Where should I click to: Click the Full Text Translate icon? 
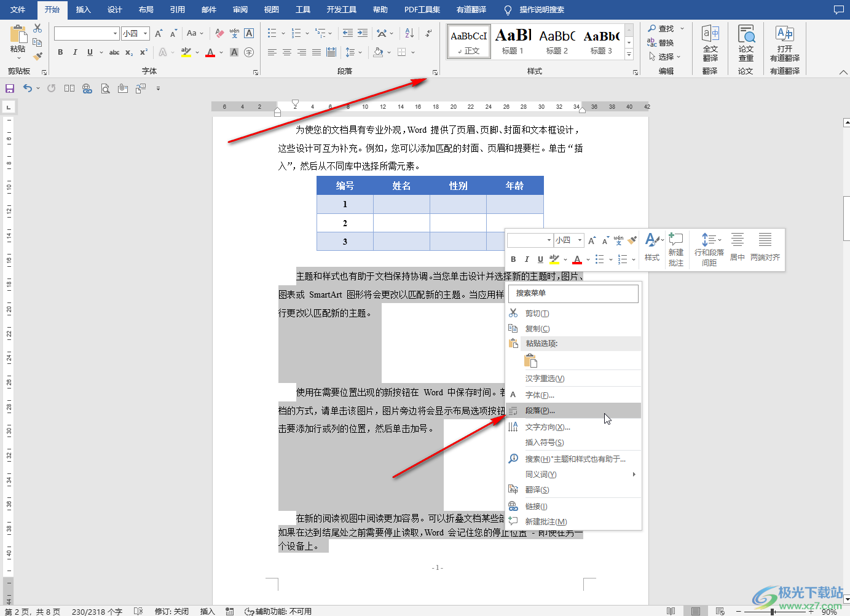click(x=710, y=43)
